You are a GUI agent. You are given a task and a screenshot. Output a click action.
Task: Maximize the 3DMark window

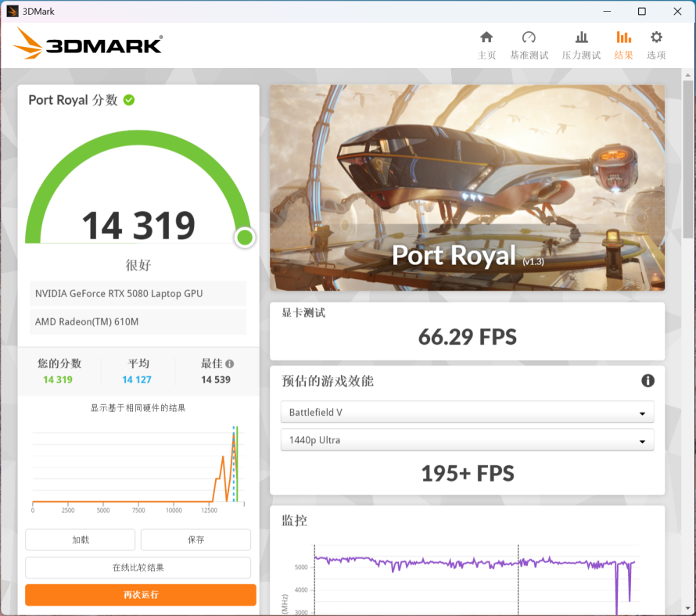pyautogui.click(x=642, y=11)
